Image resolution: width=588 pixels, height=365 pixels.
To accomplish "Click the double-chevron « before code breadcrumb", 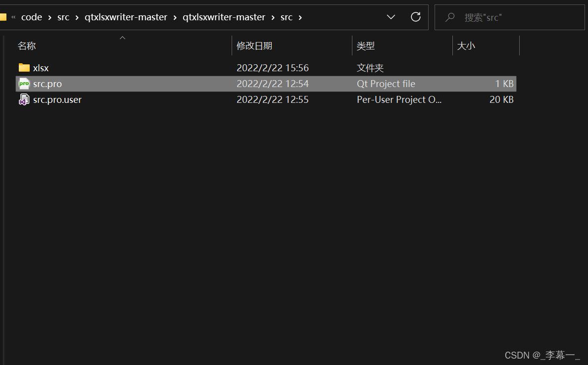I will coord(13,17).
